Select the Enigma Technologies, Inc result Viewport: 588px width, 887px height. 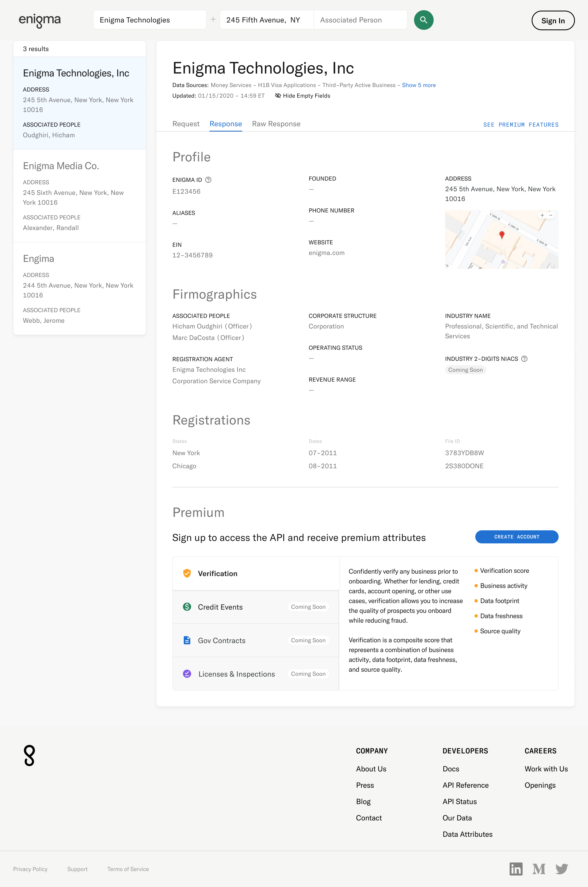click(79, 103)
